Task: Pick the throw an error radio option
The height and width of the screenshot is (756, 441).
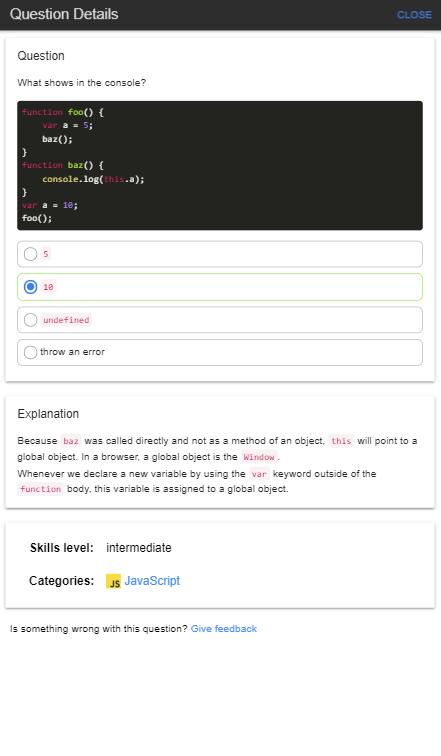Action: point(30,352)
